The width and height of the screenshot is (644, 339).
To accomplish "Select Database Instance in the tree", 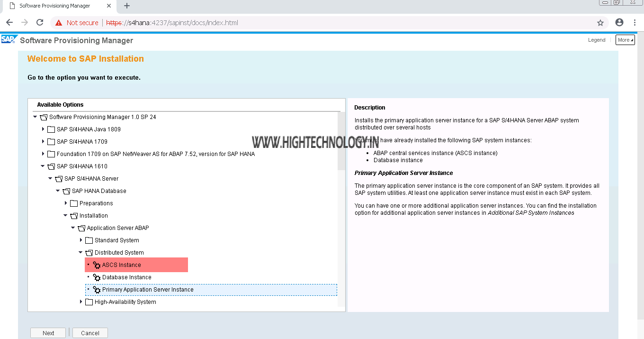I will pos(126,277).
